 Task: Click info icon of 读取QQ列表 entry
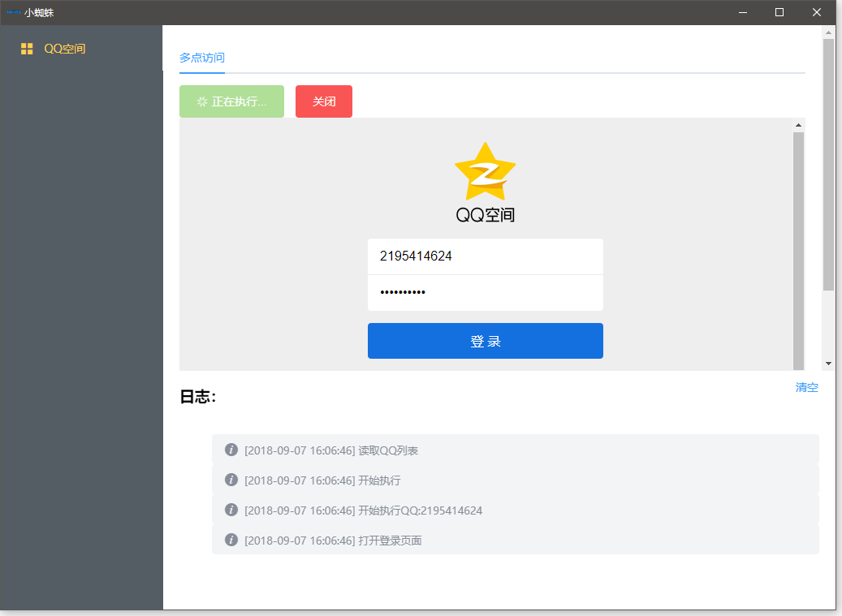pyautogui.click(x=231, y=450)
